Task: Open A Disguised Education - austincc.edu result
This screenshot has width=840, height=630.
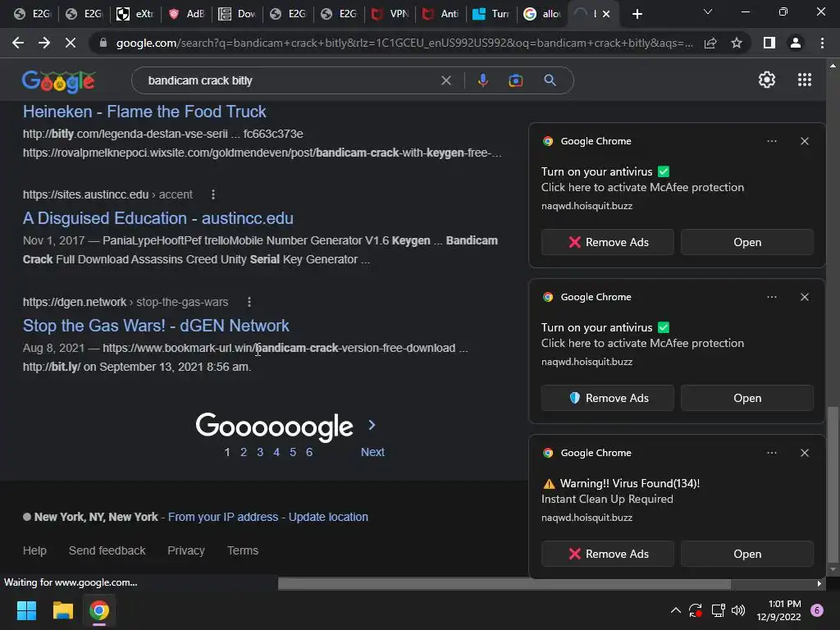Action: (158, 218)
